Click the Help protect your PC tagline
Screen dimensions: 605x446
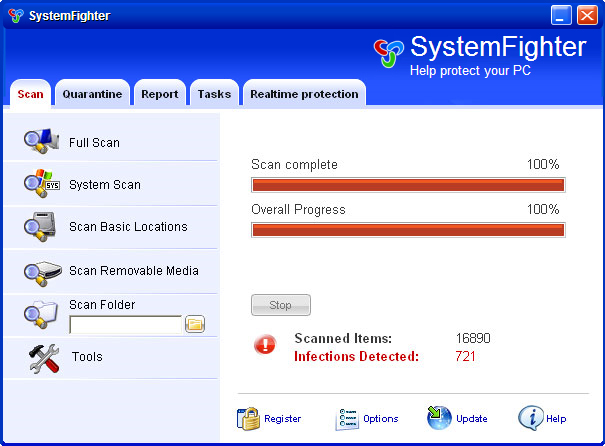point(470,71)
